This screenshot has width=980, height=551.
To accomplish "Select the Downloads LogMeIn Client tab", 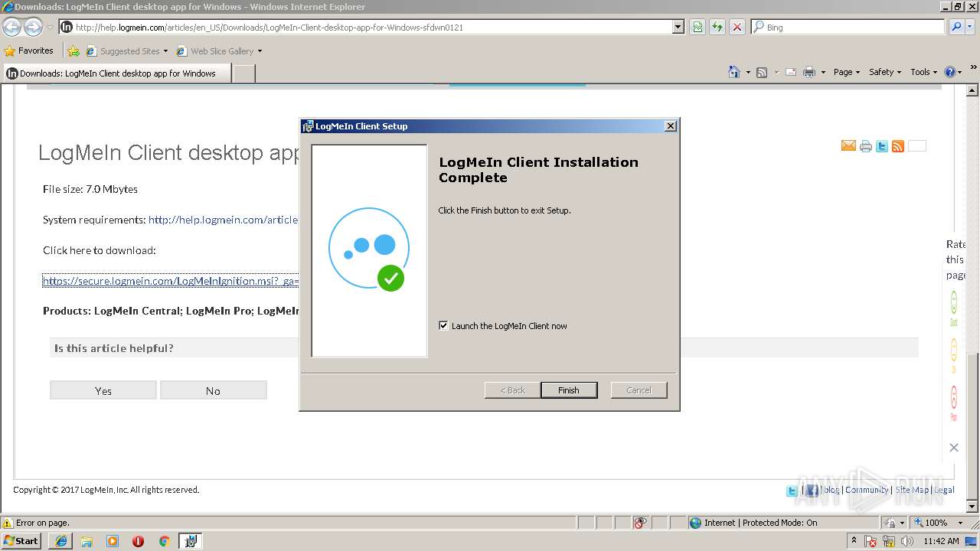I will pos(116,73).
